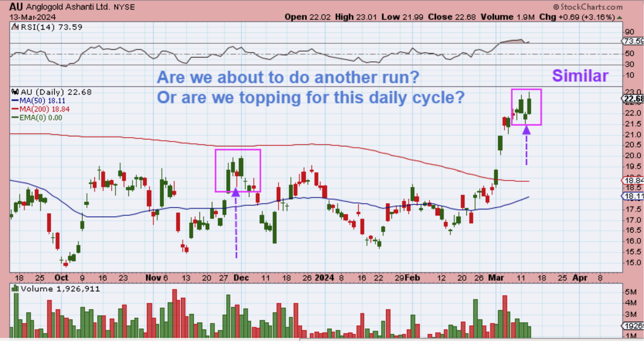The image size is (644, 341).
Task: Click the green up-triangle beside the Chg value
Action: [620, 17]
